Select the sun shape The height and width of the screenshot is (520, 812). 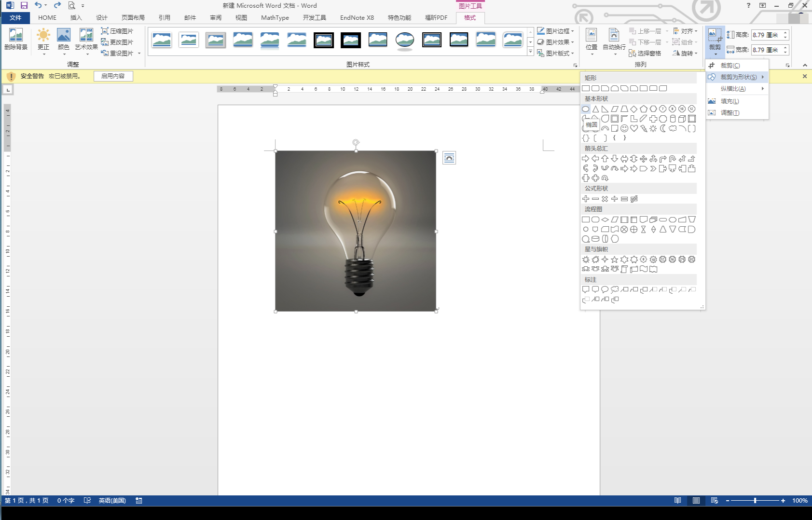tap(653, 128)
